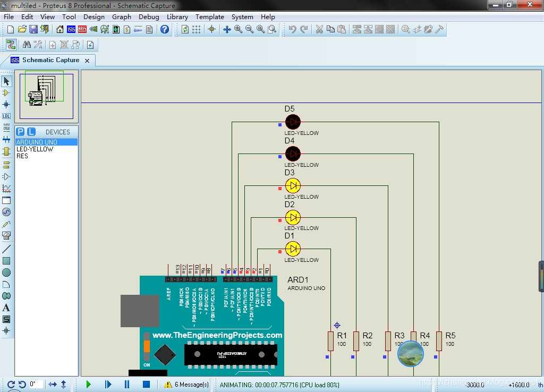Toggle the false origin icon
This screenshot has width=544, height=392.
tap(211, 30)
